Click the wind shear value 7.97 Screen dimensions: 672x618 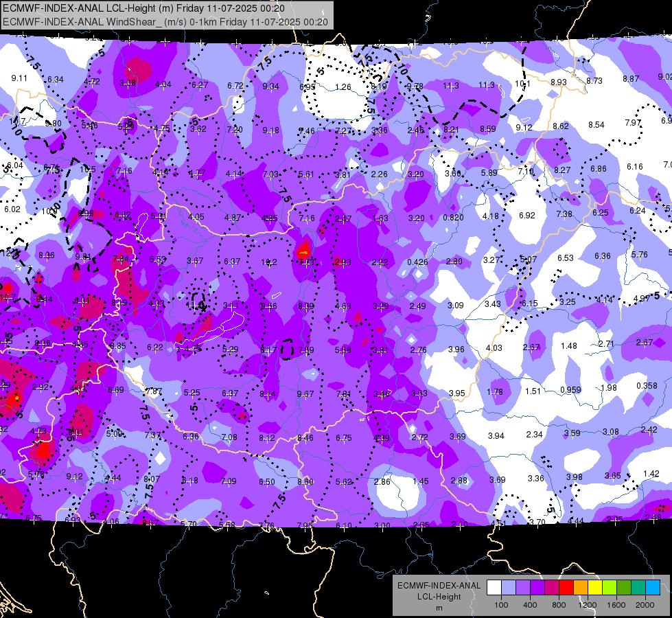coord(633,123)
